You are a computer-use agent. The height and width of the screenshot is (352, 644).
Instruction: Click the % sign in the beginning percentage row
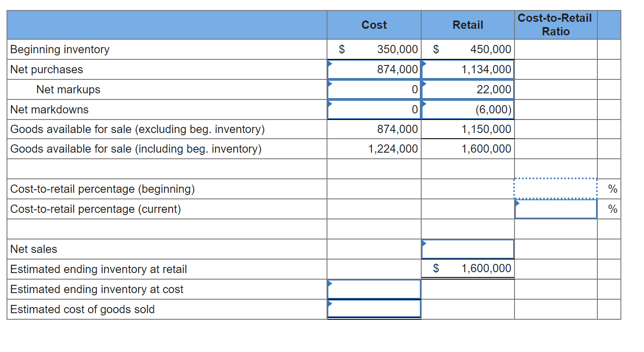click(x=613, y=189)
